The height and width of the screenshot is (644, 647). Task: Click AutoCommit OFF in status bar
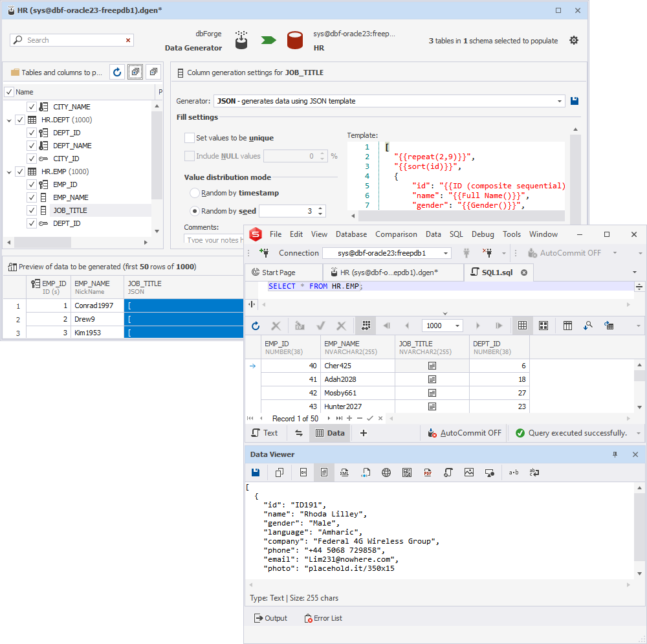click(x=465, y=432)
